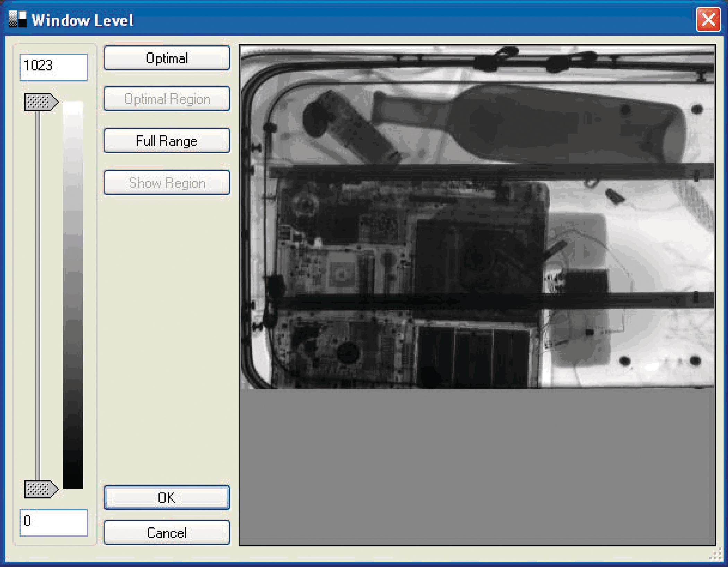The width and height of the screenshot is (728, 567).
Task: Click the Window Level title bar icon
Action: (x=17, y=19)
